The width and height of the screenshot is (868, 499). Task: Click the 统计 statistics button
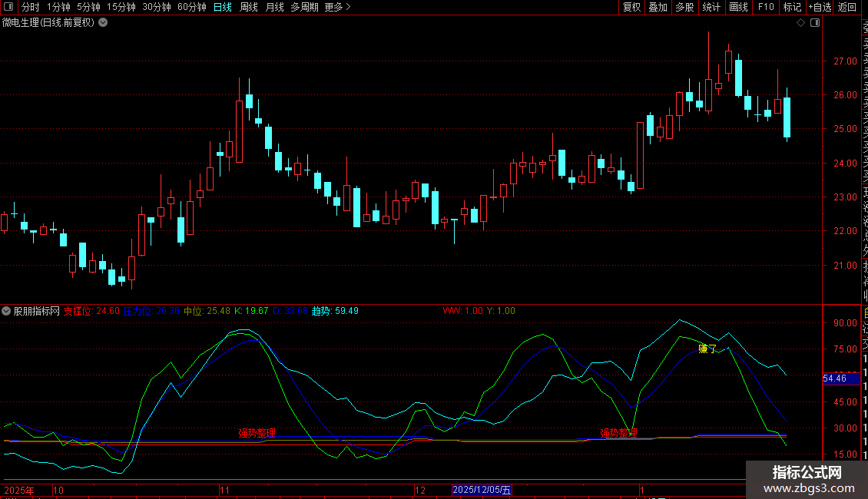[711, 7]
